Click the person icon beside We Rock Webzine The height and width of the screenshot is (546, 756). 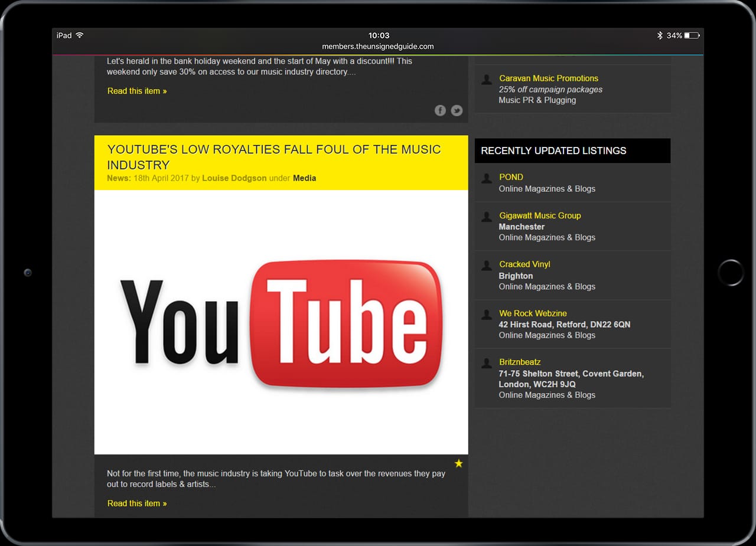pyautogui.click(x=487, y=314)
